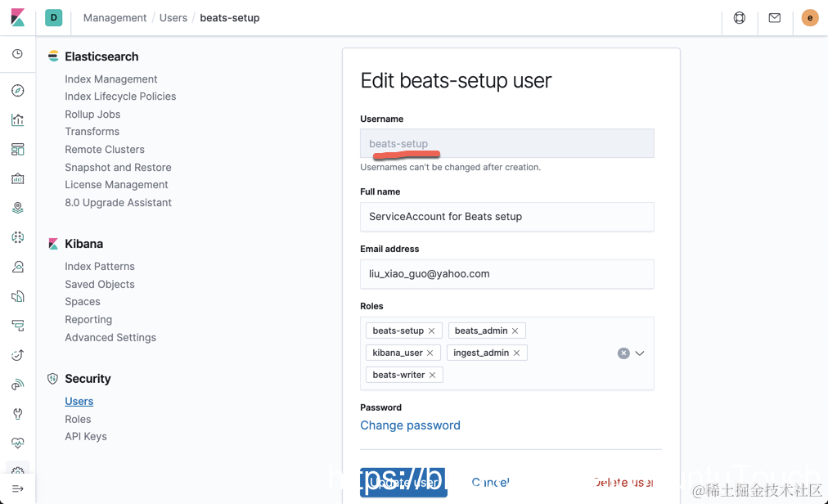Image resolution: width=828 pixels, height=504 pixels.
Task: Open Index Lifecycle Policies
Action: 120,97
